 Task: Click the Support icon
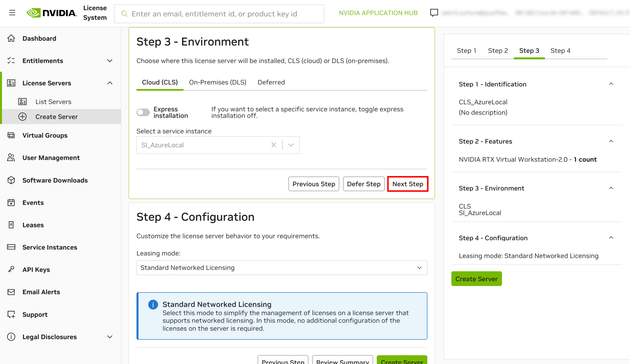coord(11,314)
